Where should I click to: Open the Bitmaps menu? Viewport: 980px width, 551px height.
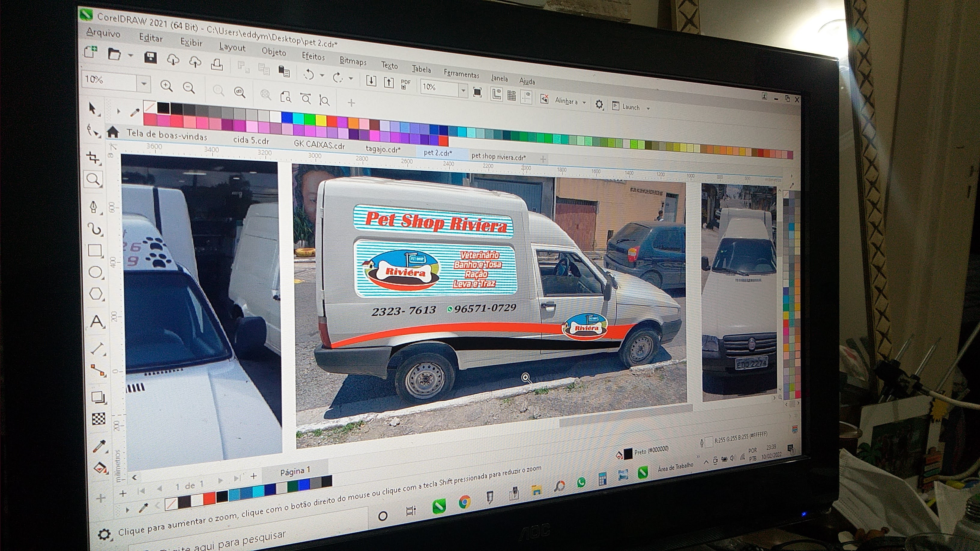pyautogui.click(x=353, y=61)
